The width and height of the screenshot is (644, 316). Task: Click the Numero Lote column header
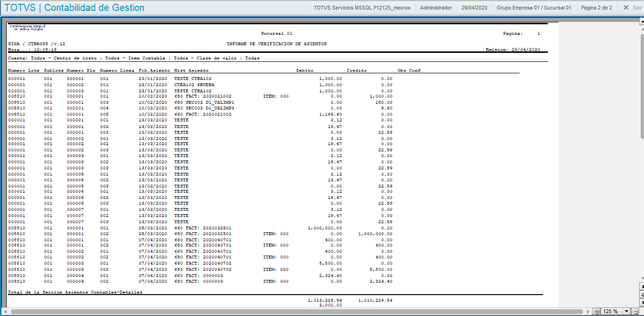(x=24, y=70)
